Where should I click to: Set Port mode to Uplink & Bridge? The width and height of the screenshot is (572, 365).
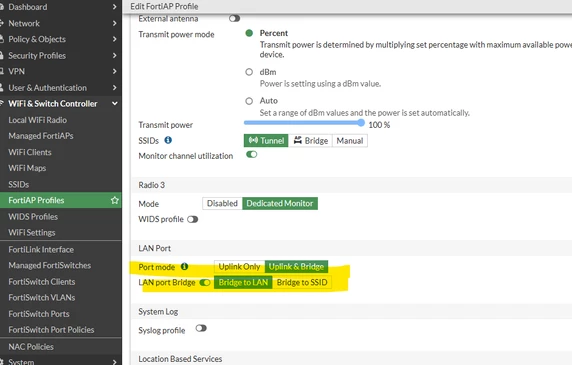tap(296, 267)
